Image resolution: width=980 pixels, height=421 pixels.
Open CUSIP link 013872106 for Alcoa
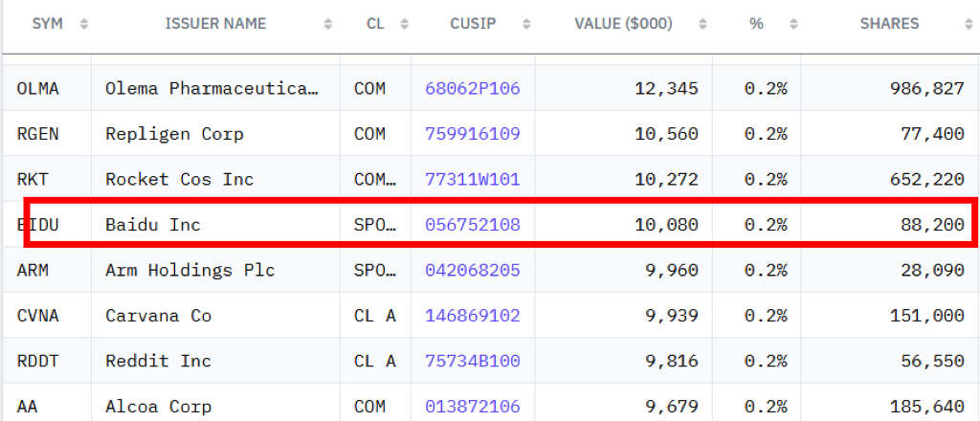(x=473, y=407)
